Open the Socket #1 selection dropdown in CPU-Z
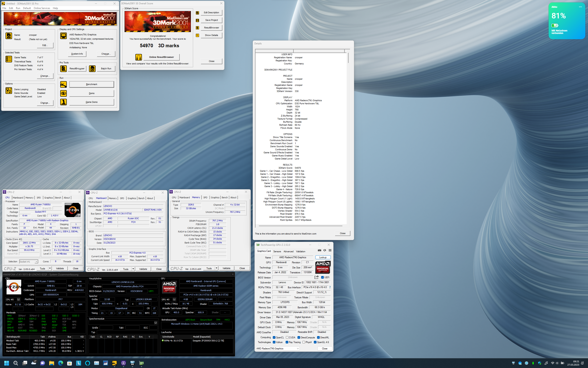This screenshot has width=588, height=368. (29, 262)
